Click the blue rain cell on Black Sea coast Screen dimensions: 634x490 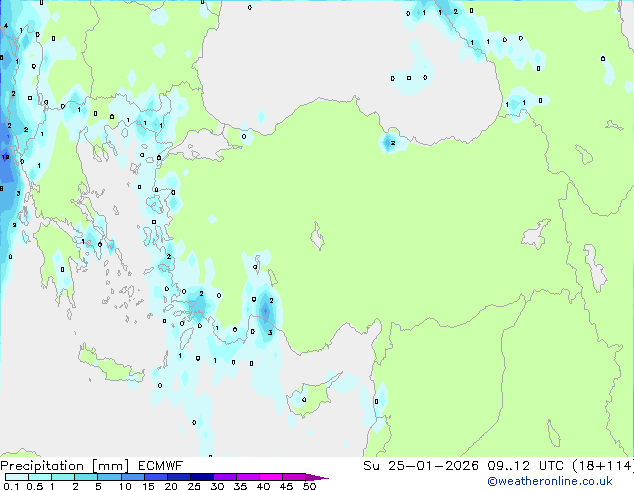(389, 143)
